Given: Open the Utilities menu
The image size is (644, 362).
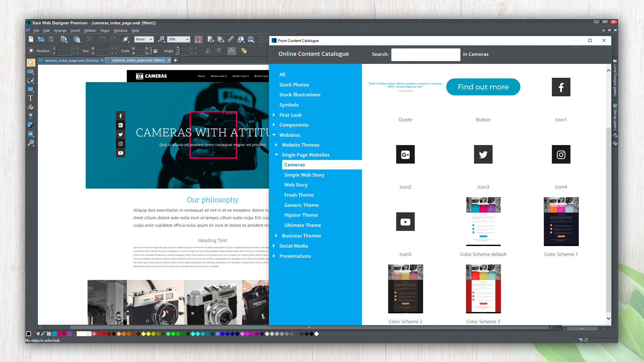Looking at the screenshot, I should 90,31.
